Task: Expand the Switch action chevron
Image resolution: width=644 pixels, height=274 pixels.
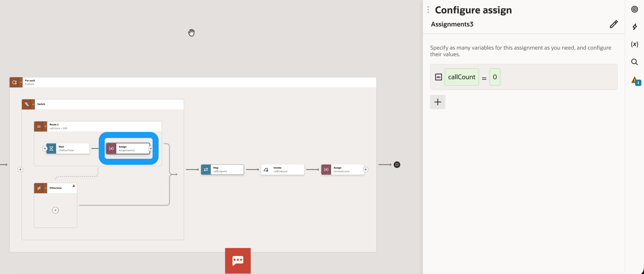Action: (x=33, y=104)
